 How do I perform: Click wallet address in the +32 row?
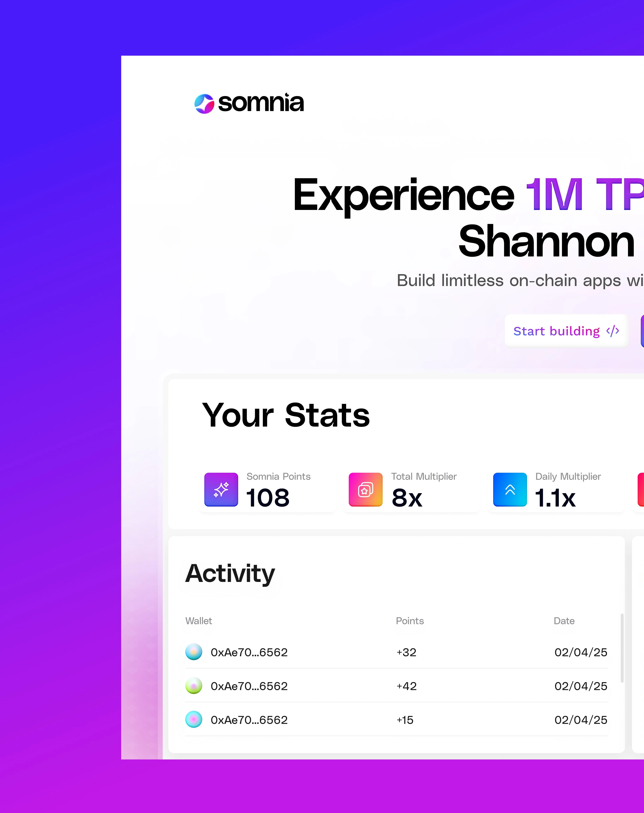[249, 652]
